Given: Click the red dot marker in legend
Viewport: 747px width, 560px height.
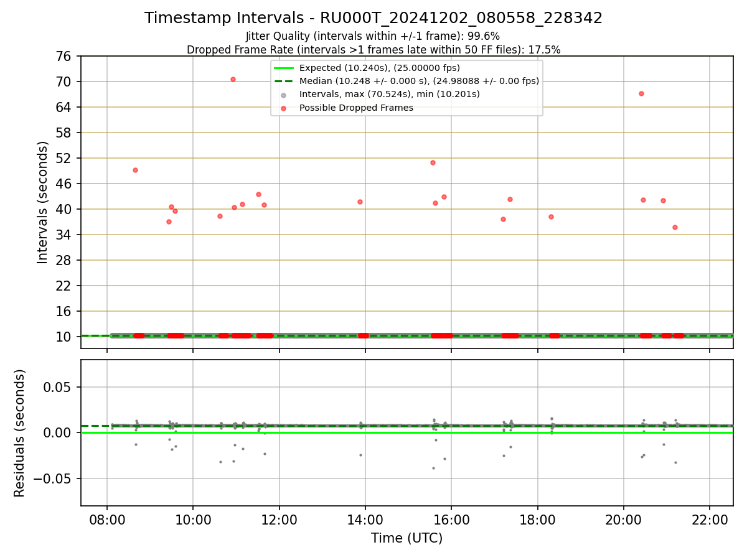Looking at the screenshot, I should pos(283,108).
